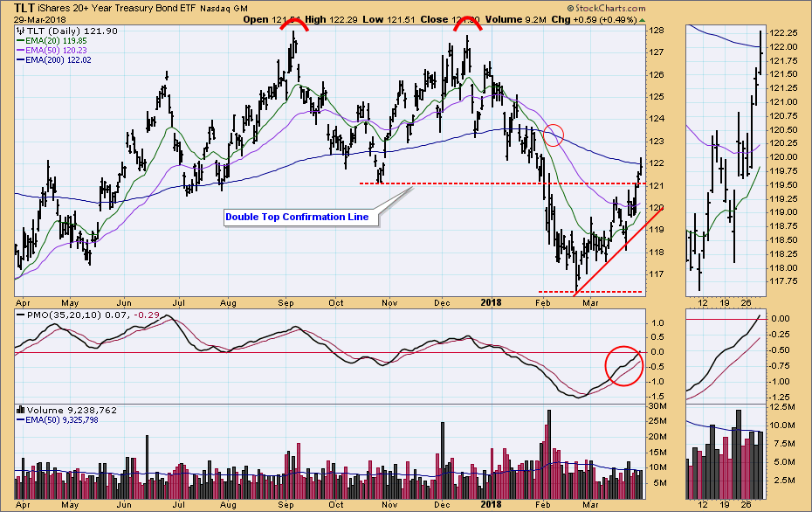Click the 30M volume axis label
This screenshot has width=812, height=512.
(658, 406)
